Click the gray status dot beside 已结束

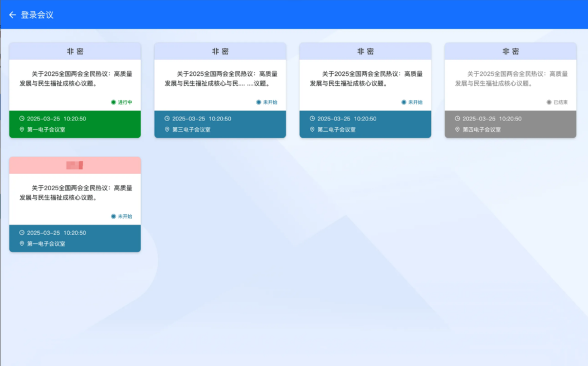548,102
